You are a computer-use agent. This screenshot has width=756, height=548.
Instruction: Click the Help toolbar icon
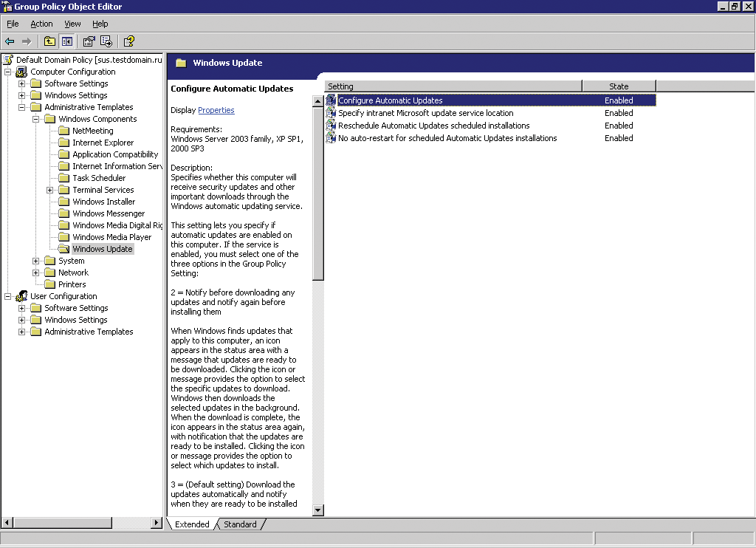(x=128, y=41)
